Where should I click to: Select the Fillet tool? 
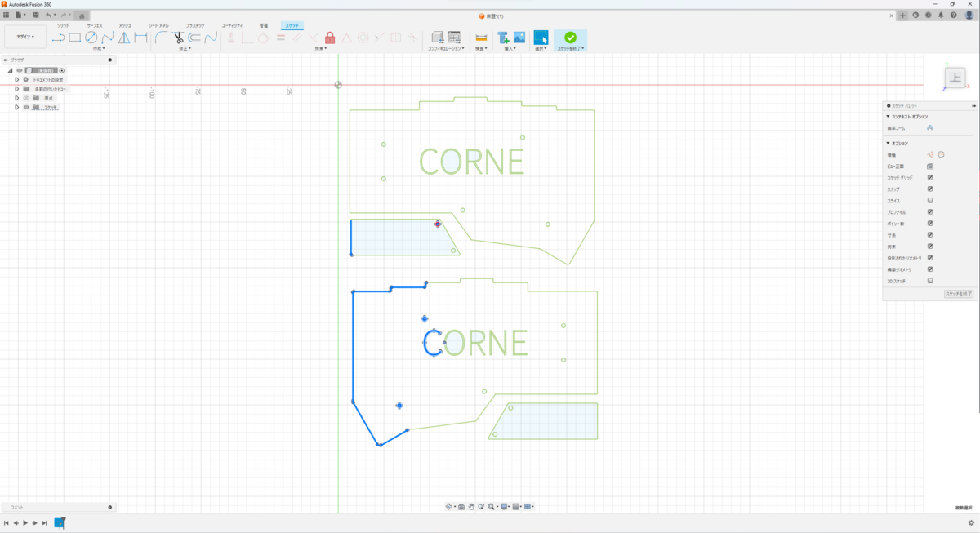click(162, 38)
